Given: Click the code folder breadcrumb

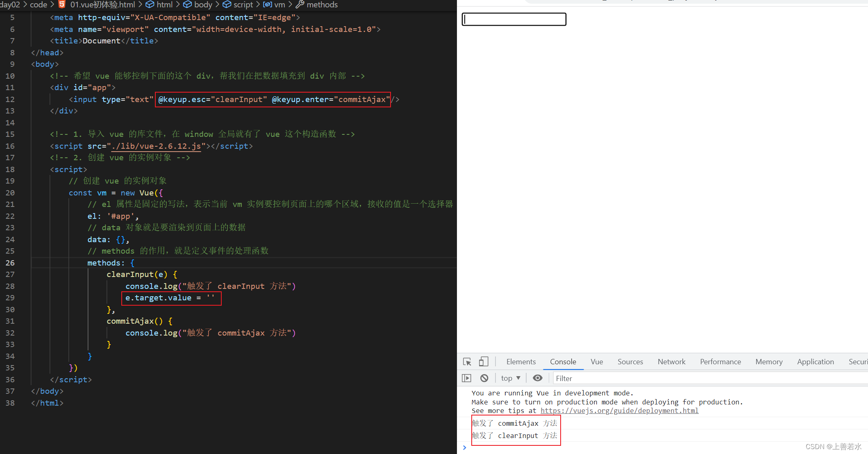Looking at the screenshot, I should [39, 5].
